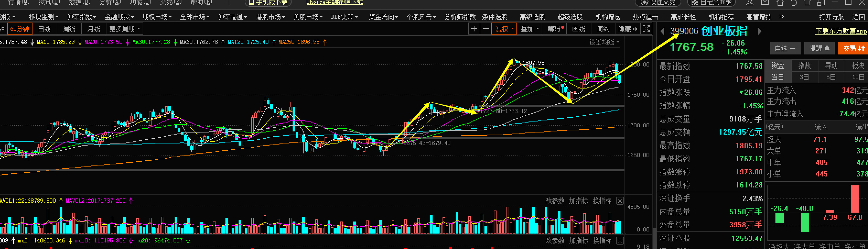Switch to 指数 tab in side panel
Image resolution: width=868 pixels, height=249 pixels.
pyautogui.click(x=804, y=66)
